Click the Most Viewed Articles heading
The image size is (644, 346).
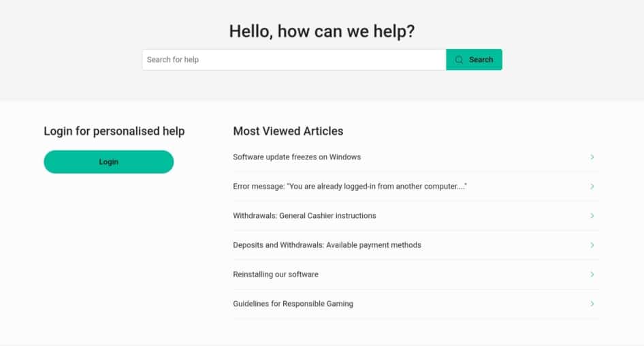pos(288,131)
